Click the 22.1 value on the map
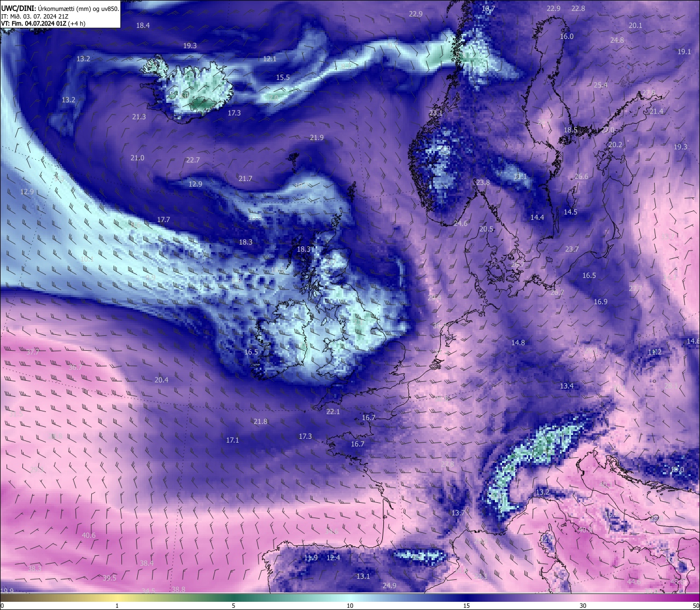Screen dimensions: 700x610 333,411
